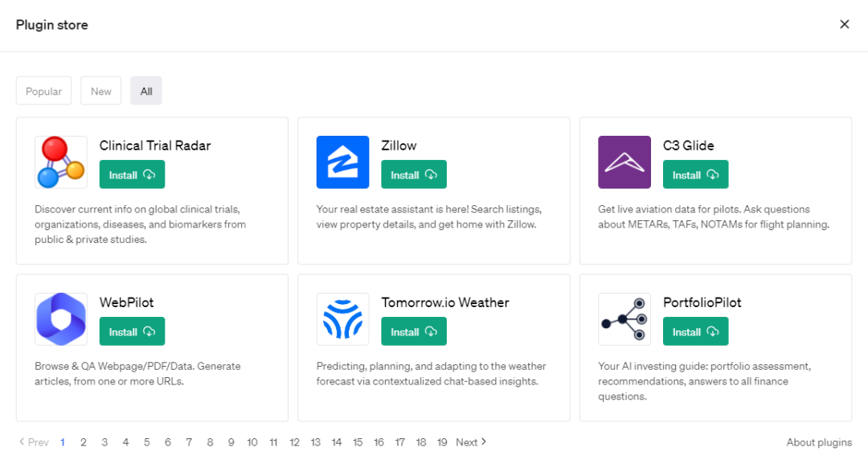Click the Zillow house logo icon
Screen dimensions: 868x464
(342, 162)
